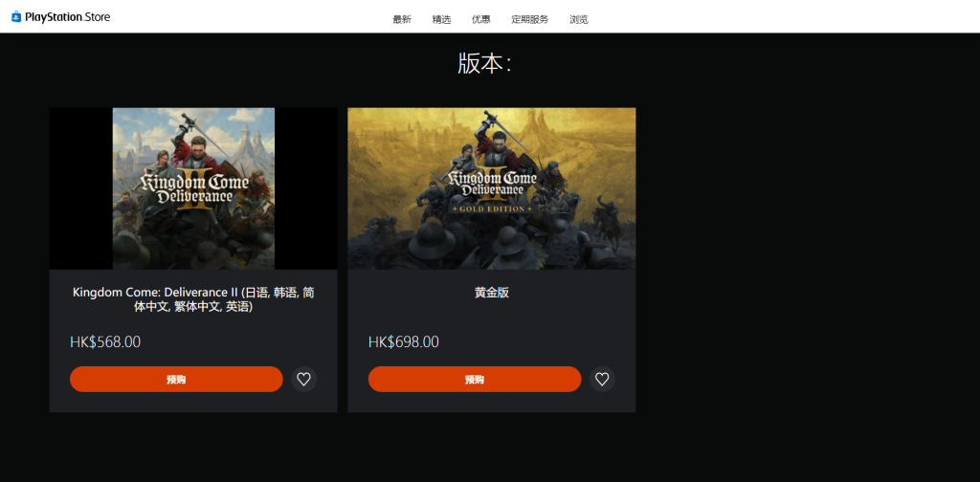This screenshot has height=482, width=980.
Task: Click the 黄金版 edition title
Action: (x=492, y=293)
